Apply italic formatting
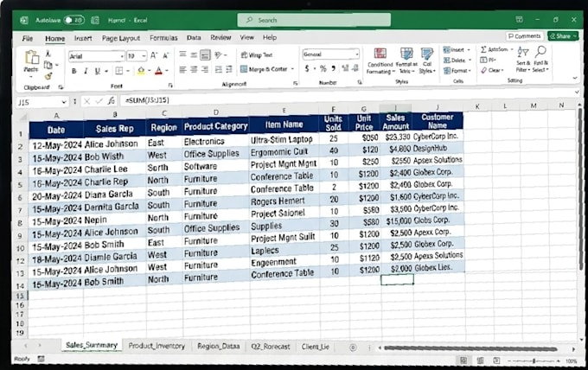This screenshot has height=370, width=588. [86, 71]
